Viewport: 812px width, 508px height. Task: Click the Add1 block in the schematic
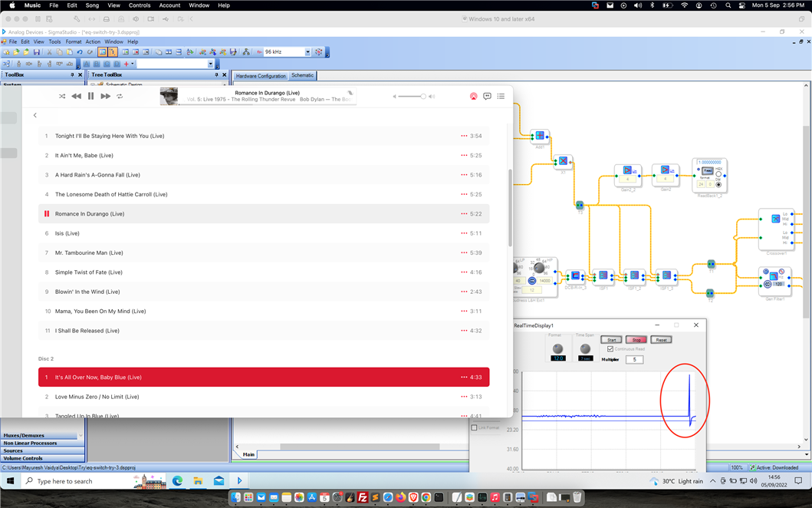click(x=540, y=137)
